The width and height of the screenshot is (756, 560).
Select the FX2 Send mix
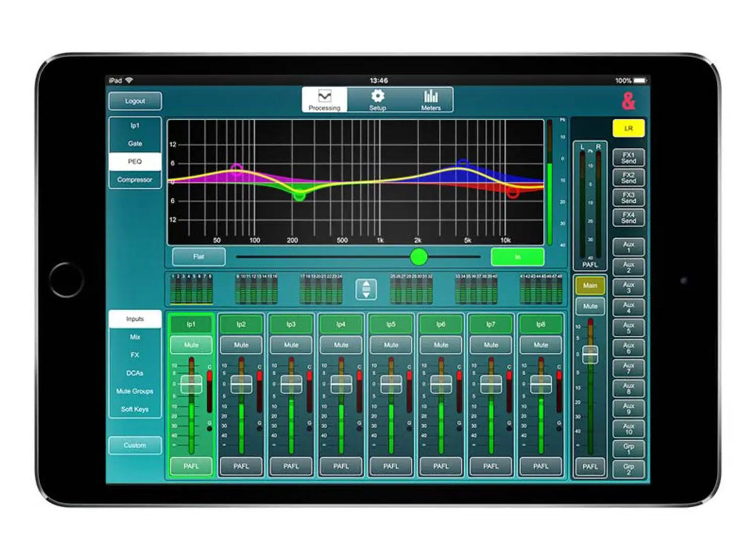coord(628,178)
